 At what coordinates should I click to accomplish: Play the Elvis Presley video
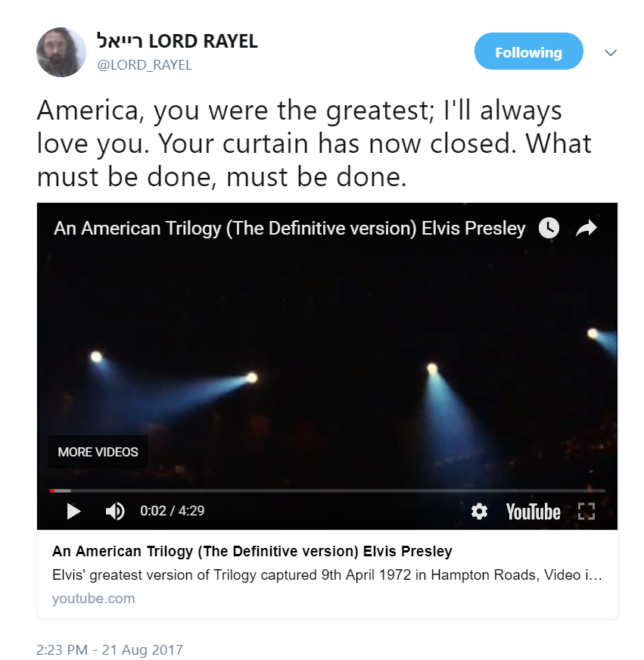tap(73, 512)
